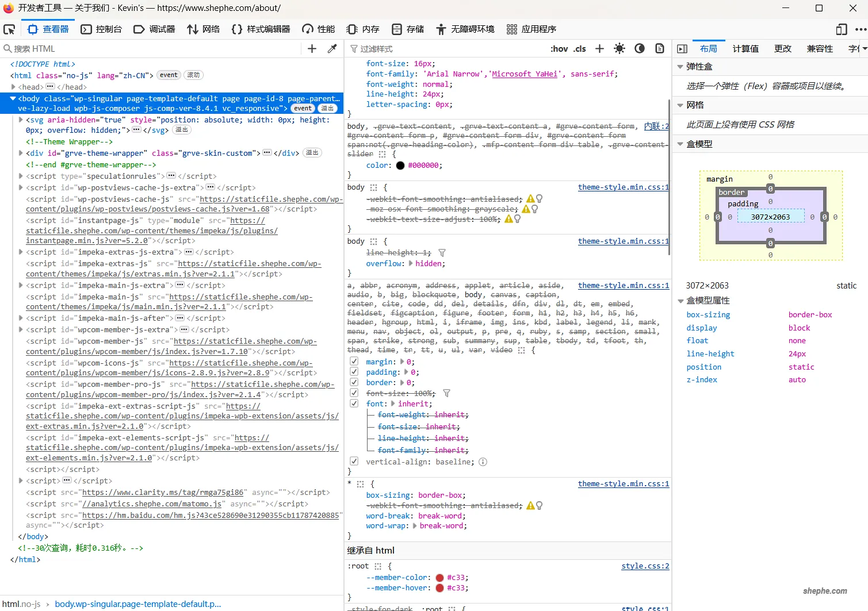Click the filter icon on line-height rule
The width and height of the screenshot is (868, 611).
click(x=442, y=252)
